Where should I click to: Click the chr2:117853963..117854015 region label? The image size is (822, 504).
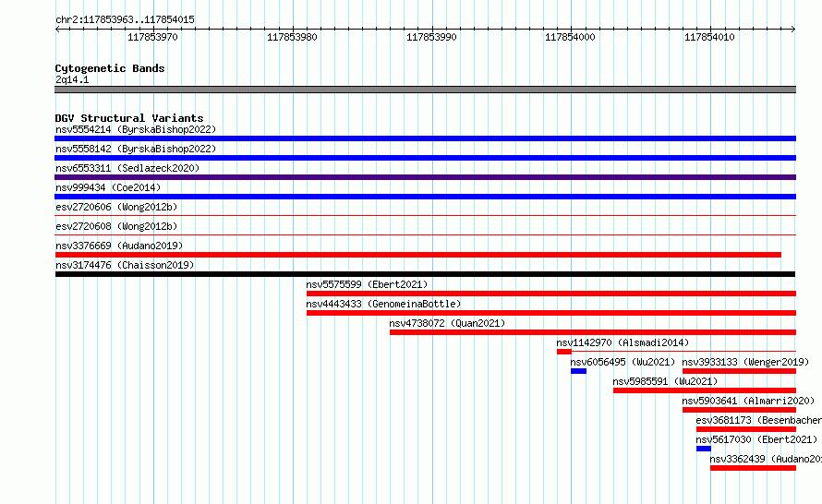tap(125, 19)
